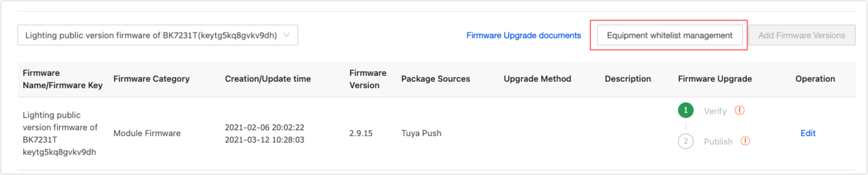
Task: Click the Package Sources column header
Action: click(435, 79)
